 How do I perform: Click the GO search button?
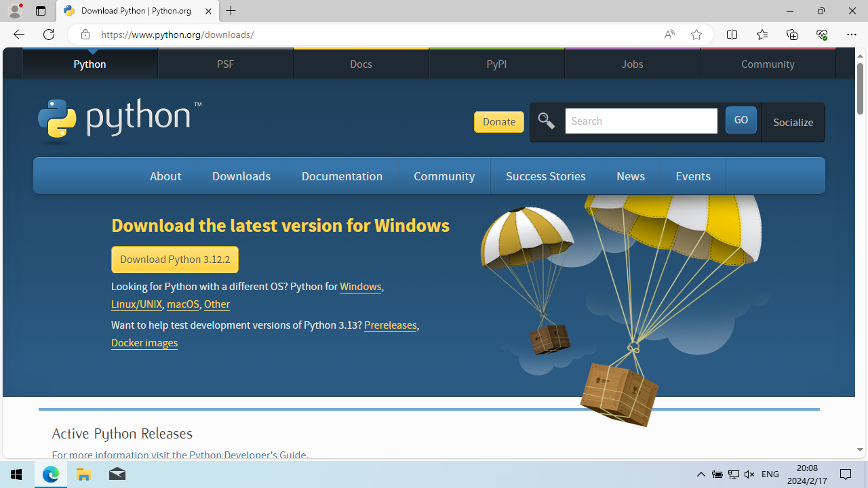coord(741,121)
